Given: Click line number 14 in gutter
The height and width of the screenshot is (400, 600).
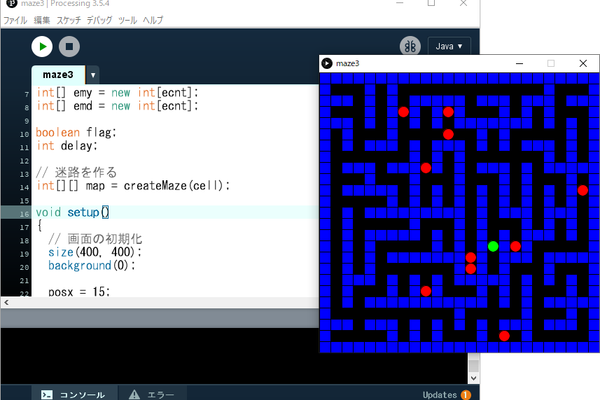Looking at the screenshot, I should (24, 188).
